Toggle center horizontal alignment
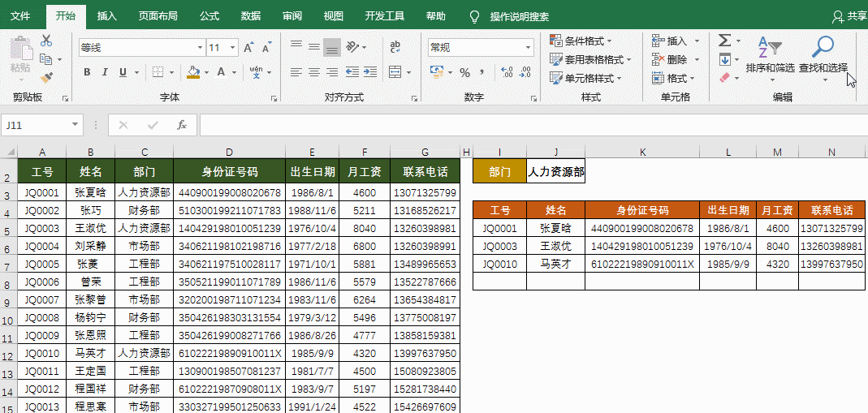The height and width of the screenshot is (413, 868). pyautogui.click(x=314, y=72)
